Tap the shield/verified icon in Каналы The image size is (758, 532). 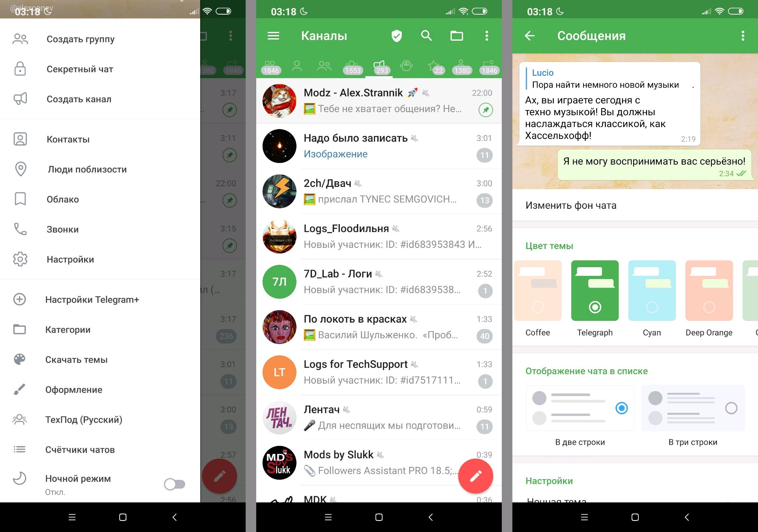[x=398, y=36]
